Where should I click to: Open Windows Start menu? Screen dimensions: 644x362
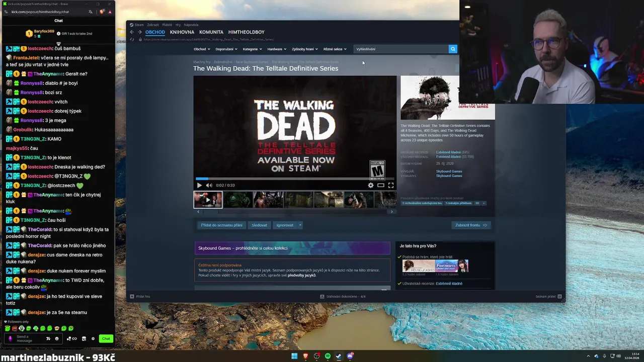coord(294,356)
